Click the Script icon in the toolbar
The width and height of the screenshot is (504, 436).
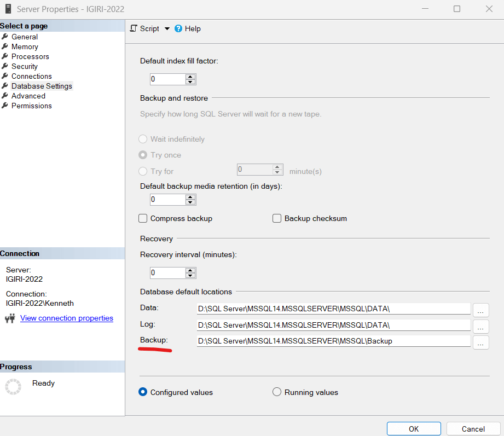[134, 28]
